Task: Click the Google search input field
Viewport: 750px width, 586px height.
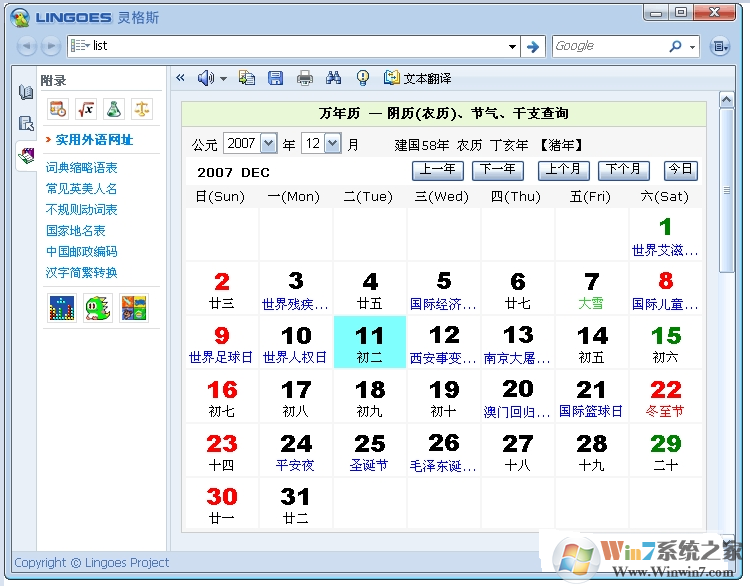Action: click(x=608, y=46)
